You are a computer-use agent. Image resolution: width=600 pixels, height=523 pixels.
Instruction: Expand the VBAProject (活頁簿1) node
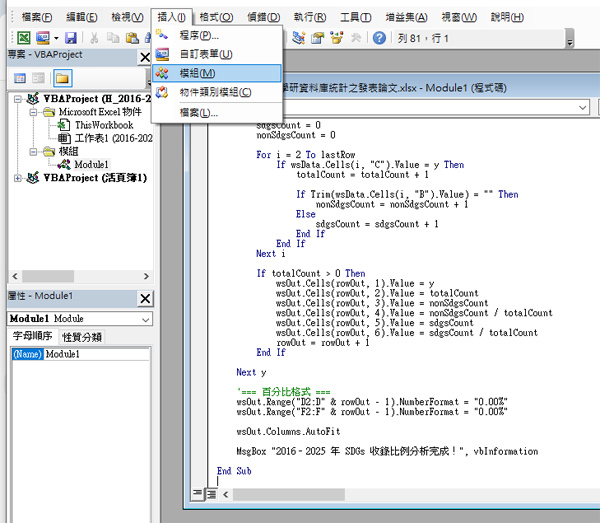point(19,178)
